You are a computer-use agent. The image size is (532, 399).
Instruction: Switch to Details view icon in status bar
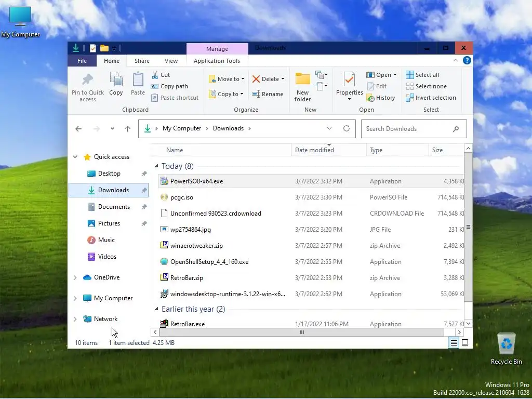[454, 343]
